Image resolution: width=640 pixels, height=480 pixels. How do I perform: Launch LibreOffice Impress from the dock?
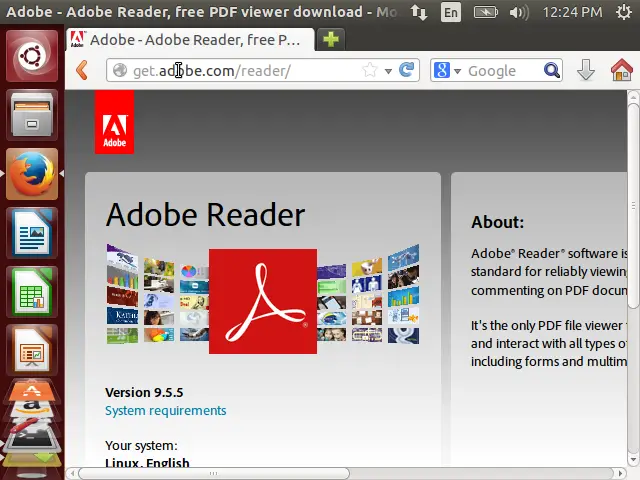(x=32, y=350)
